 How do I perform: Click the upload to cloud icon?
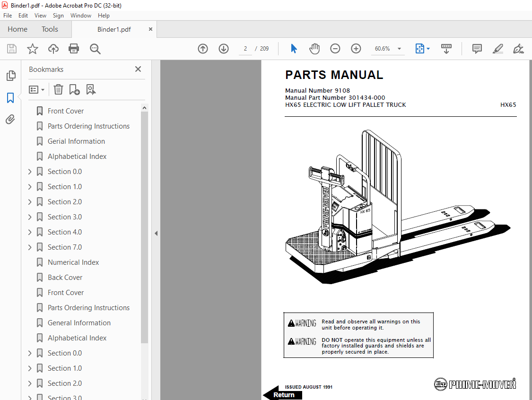coord(53,49)
